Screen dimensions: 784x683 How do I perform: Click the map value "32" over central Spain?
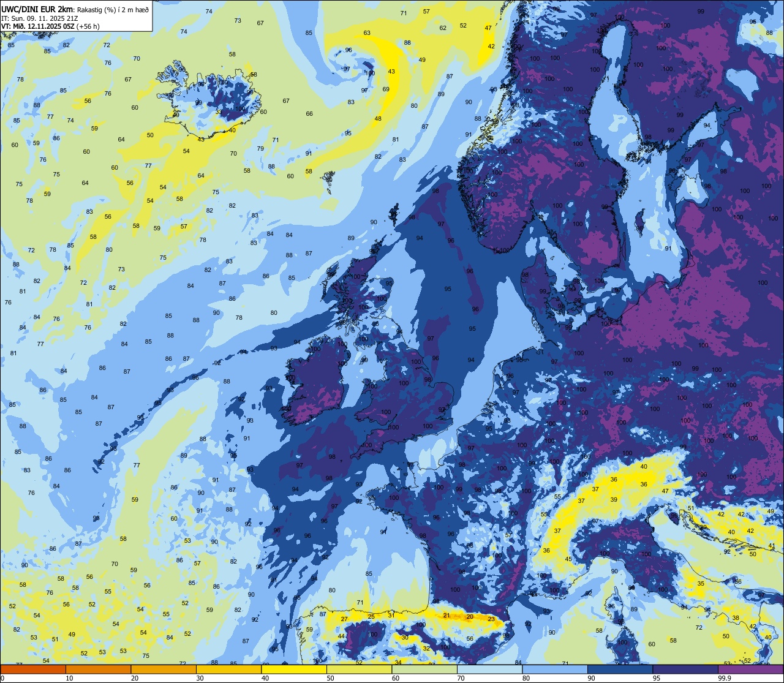pyautogui.click(x=426, y=647)
